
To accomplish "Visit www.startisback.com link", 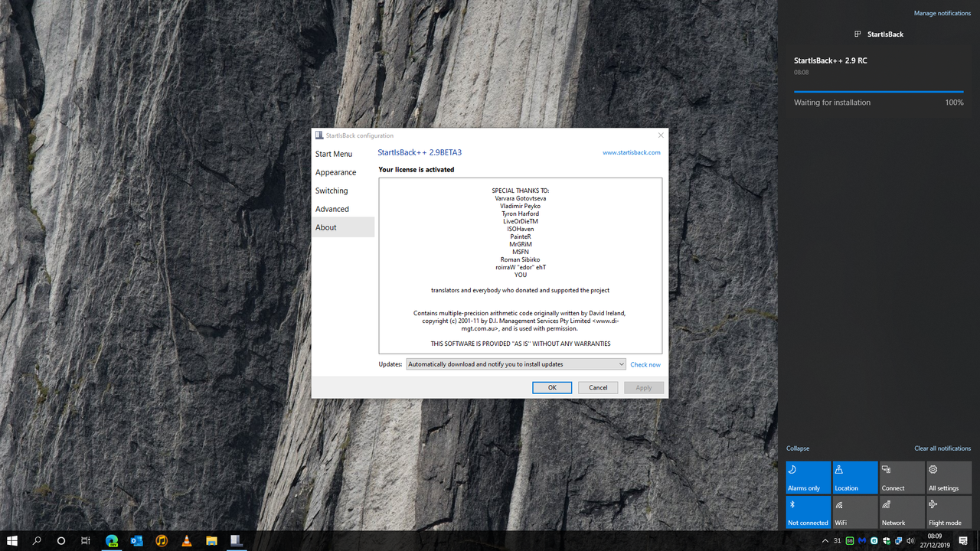I will [x=632, y=152].
